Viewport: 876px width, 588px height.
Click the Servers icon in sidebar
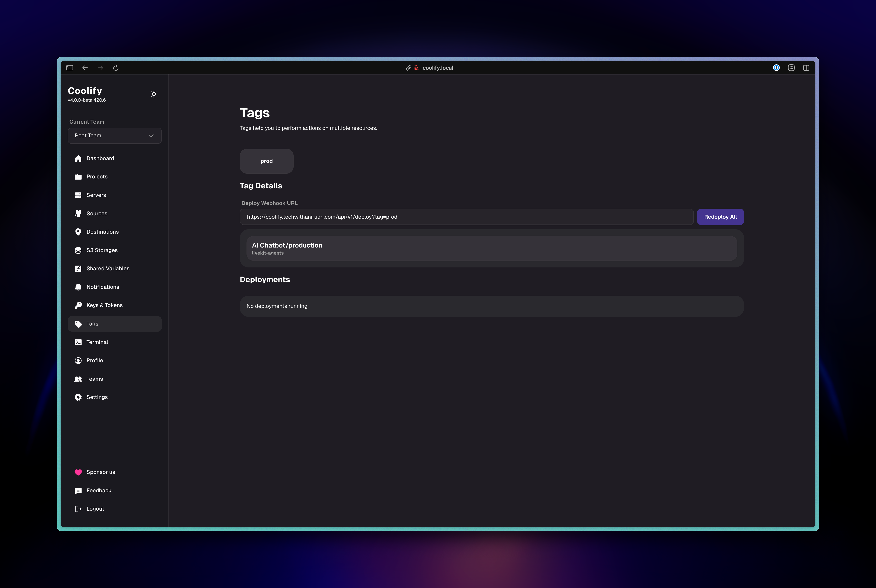click(78, 195)
